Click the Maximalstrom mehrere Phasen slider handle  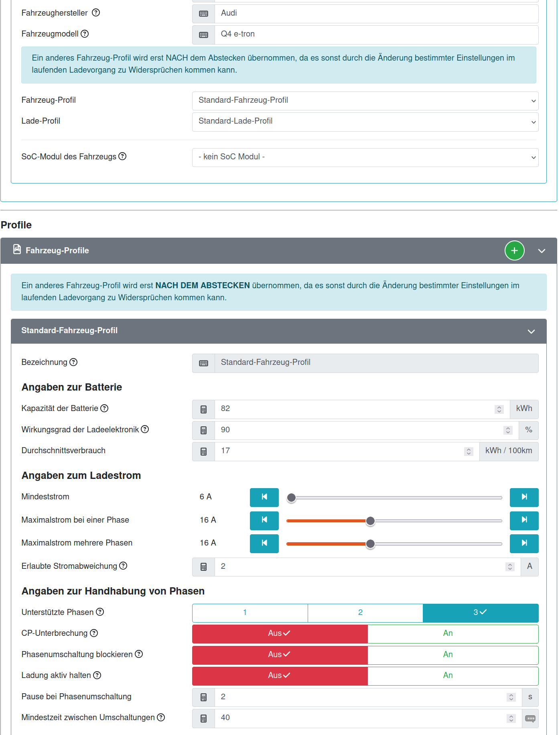pos(371,544)
